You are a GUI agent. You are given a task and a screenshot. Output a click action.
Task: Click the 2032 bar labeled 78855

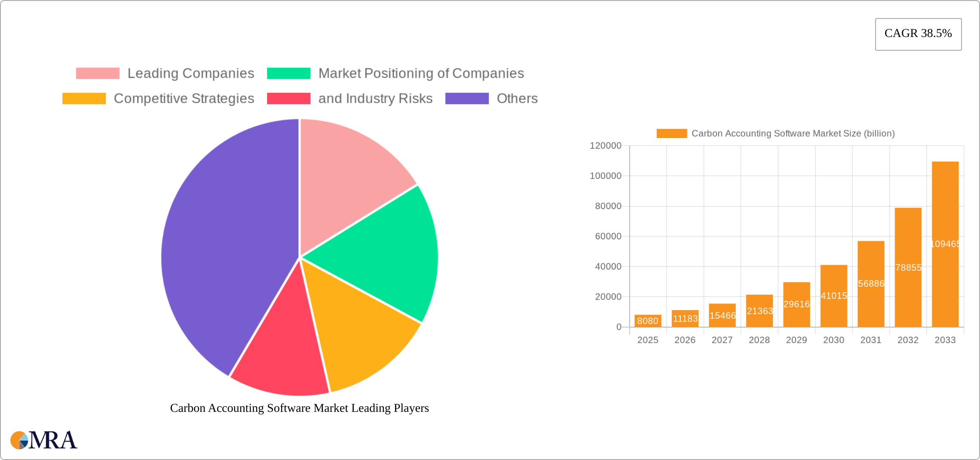908,267
